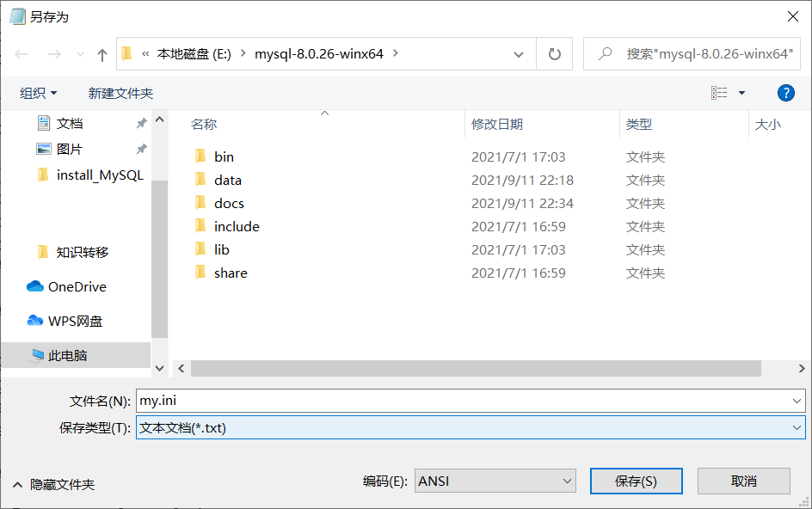Select the OneDrive cloud icon in sidebar

pyautogui.click(x=34, y=286)
